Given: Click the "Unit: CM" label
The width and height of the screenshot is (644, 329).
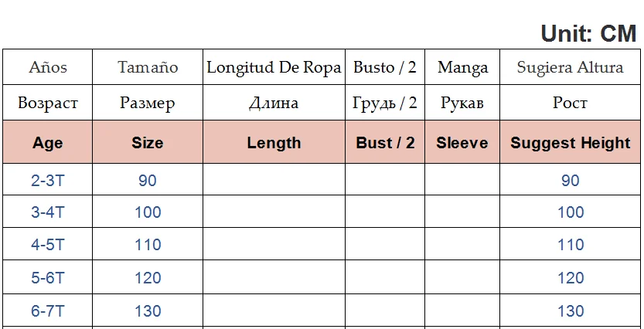Looking at the screenshot, I should [x=588, y=33].
